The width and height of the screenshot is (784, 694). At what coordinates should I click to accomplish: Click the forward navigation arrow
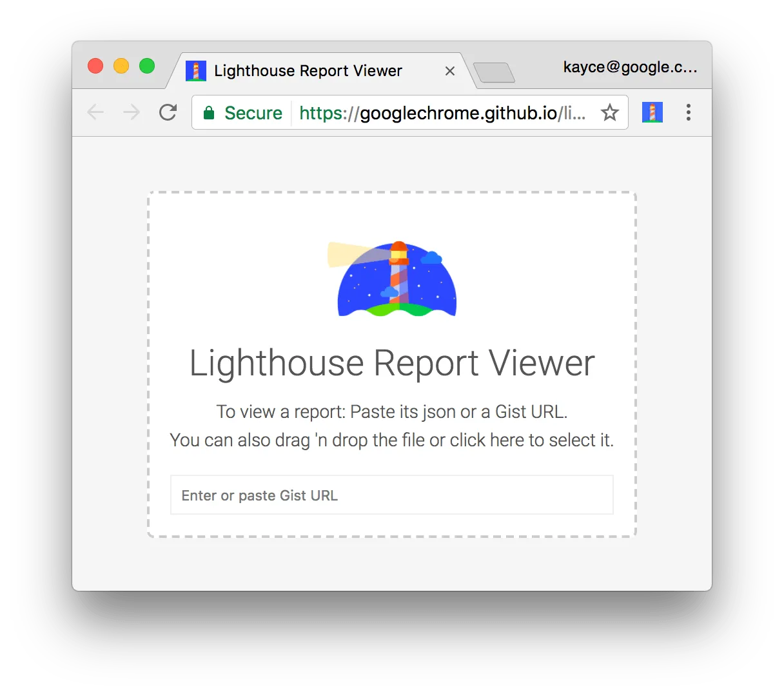click(x=131, y=112)
